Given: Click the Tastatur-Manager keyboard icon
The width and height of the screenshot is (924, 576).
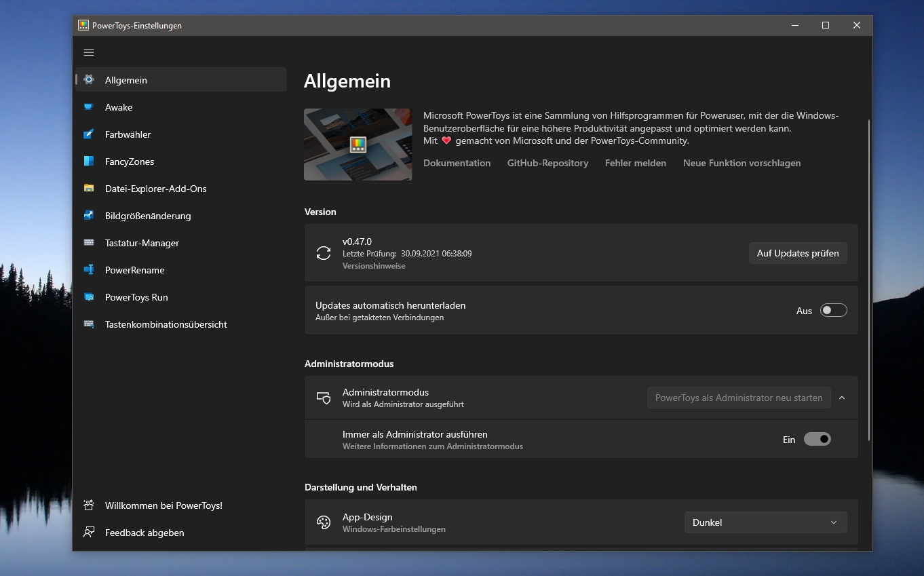Looking at the screenshot, I should coord(89,242).
